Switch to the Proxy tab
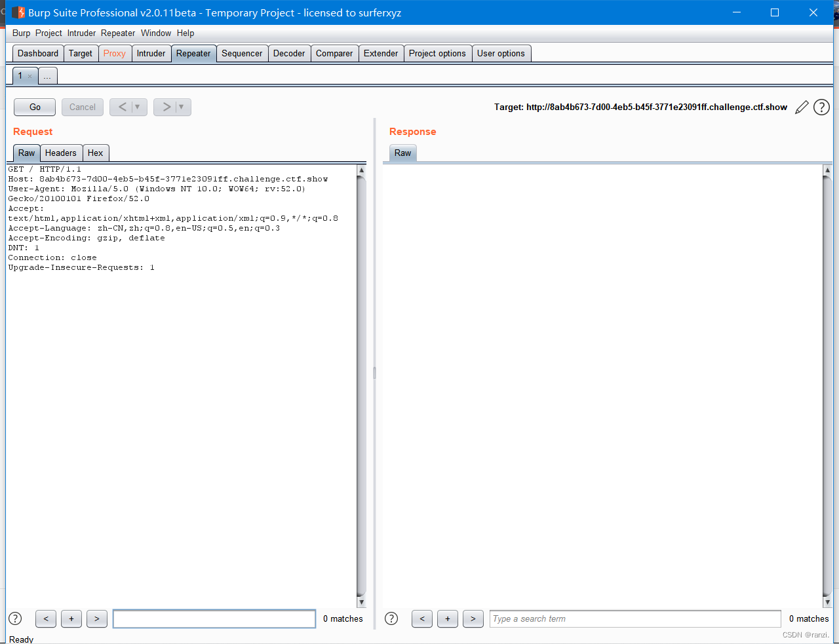 coord(115,53)
